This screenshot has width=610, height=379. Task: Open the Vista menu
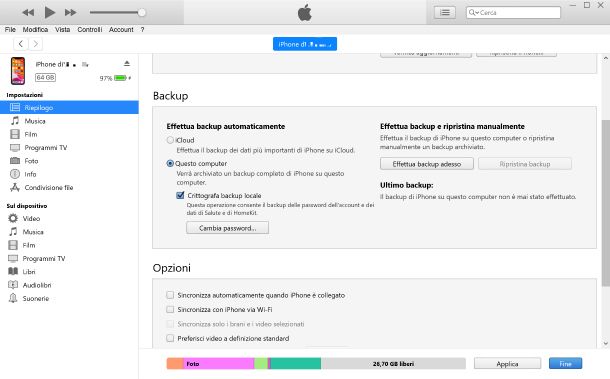point(62,30)
